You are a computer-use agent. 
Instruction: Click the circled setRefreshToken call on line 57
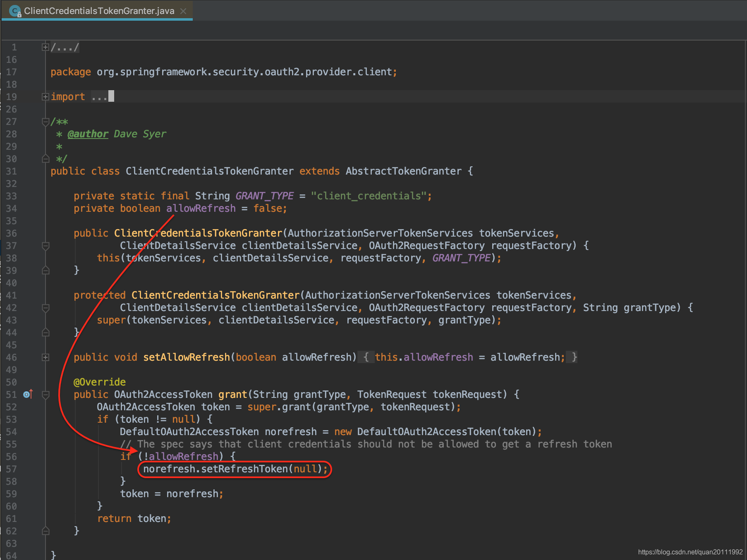234,469
